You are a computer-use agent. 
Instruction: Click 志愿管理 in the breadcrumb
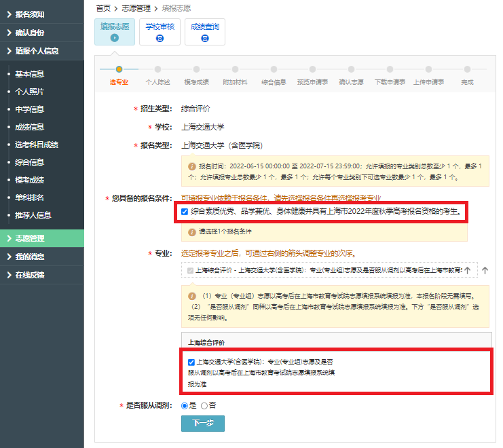(x=136, y=8)
